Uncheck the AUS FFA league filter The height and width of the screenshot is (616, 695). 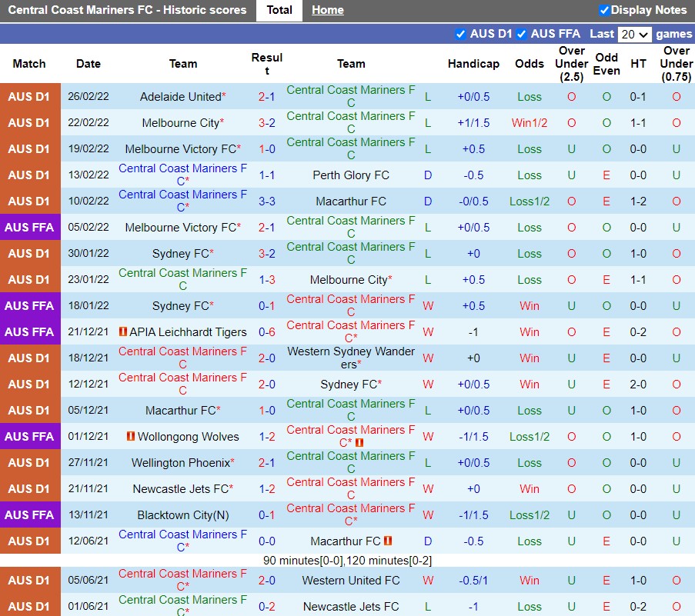click(521, 34)
